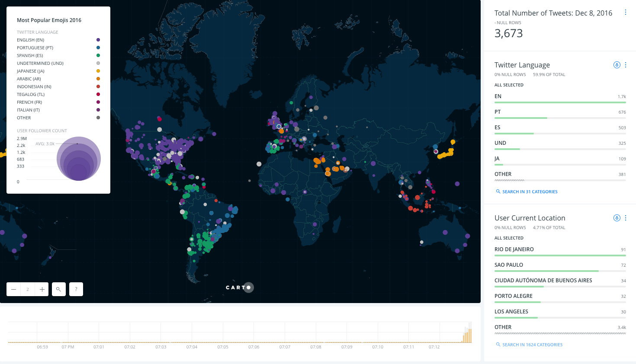Open options menu for Twitter Language widget

click(x=626, y=65)
